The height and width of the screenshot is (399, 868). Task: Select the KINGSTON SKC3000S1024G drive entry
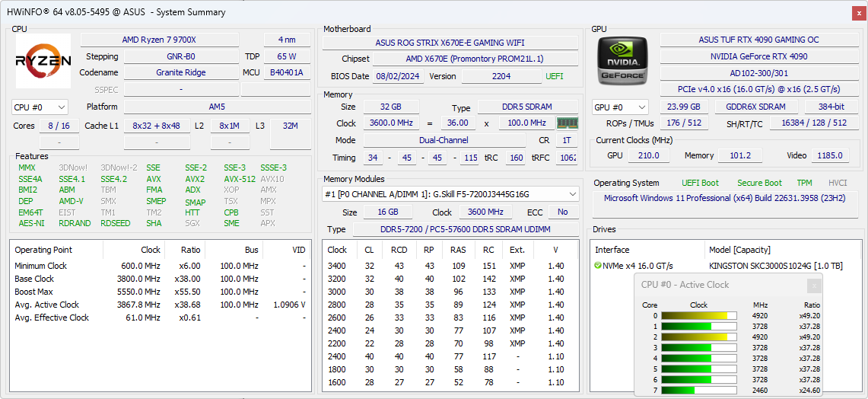(775, 266)
